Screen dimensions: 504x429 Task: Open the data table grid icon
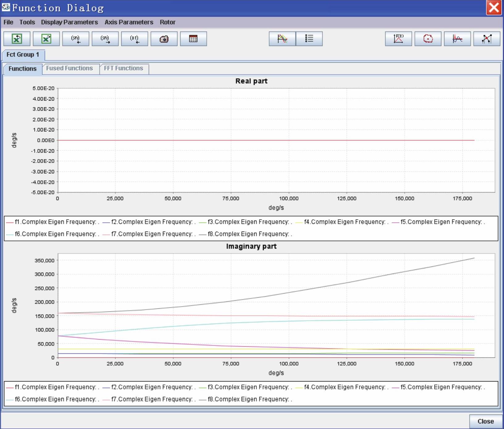[193, 39]
